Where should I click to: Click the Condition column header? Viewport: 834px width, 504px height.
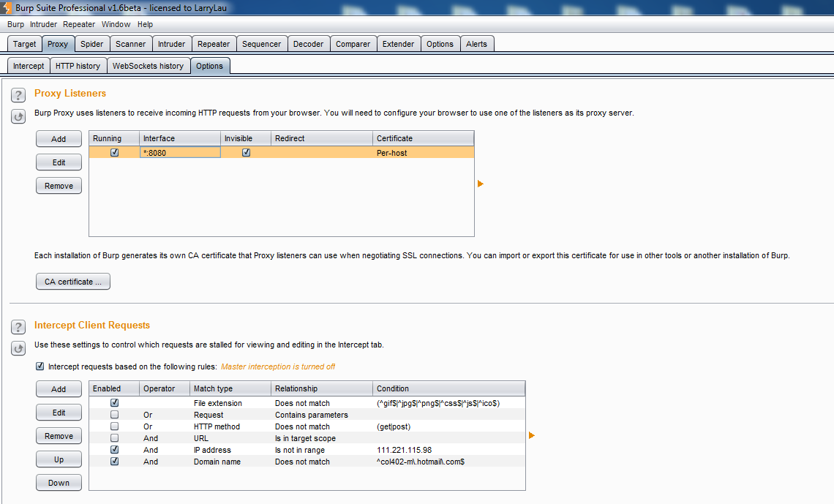[449, 388]
